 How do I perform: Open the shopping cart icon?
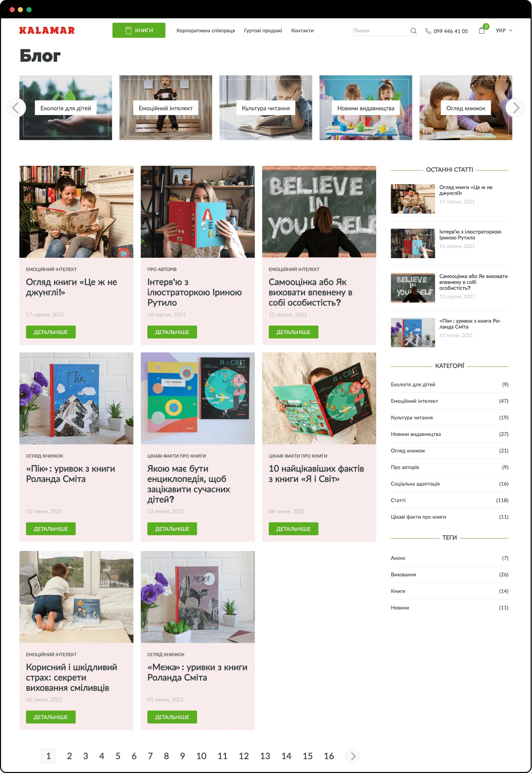click(x=481, y=31)
